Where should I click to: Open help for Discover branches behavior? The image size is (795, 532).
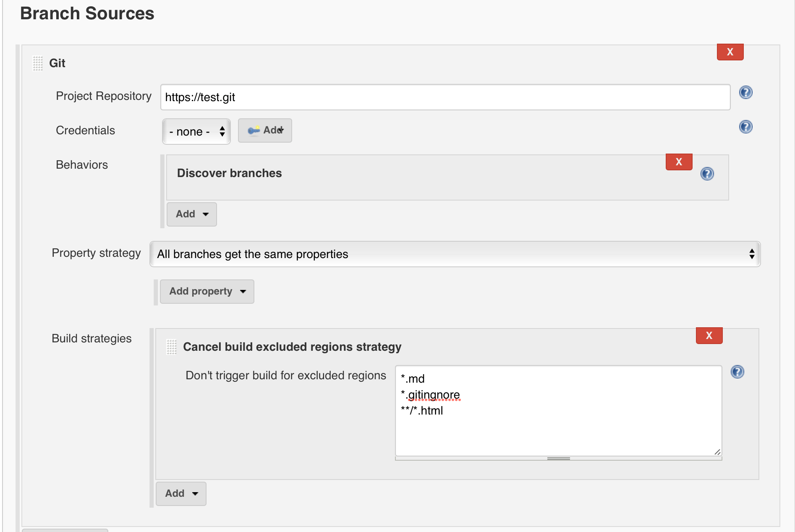point(707,174)
